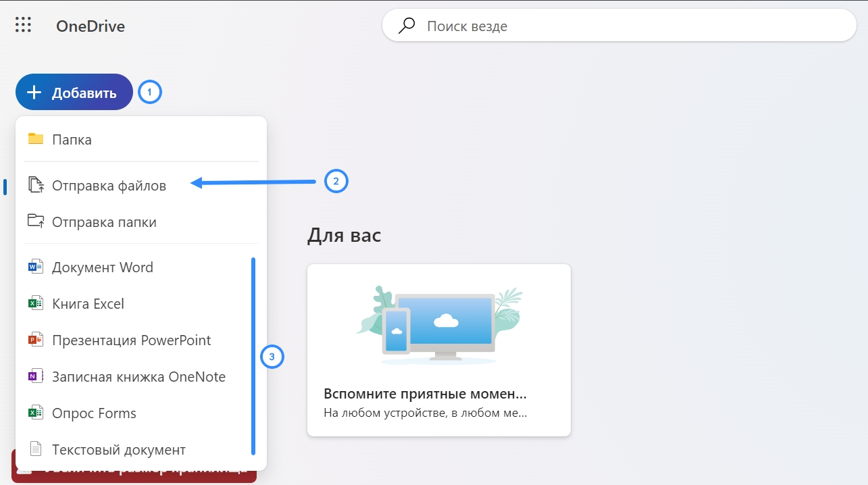
Task: Click the file upload icon beside Отправка файлов
Action: tap(36, 184)
